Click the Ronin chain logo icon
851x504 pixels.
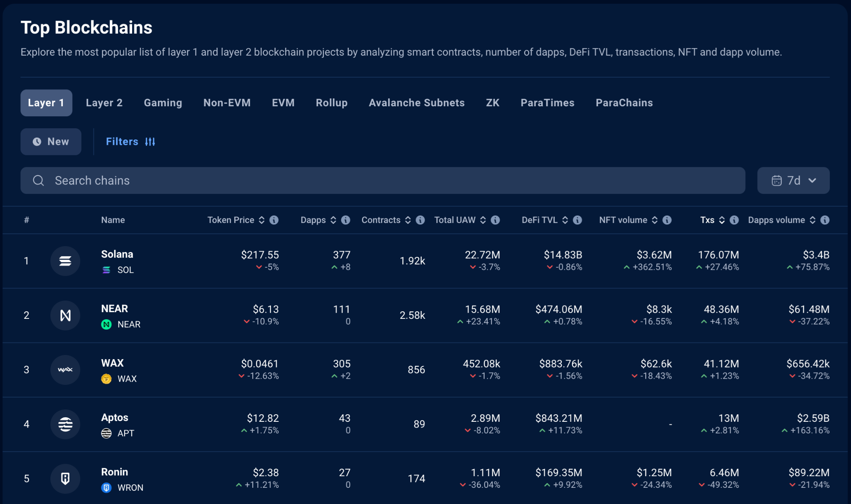tap(65, 478)
